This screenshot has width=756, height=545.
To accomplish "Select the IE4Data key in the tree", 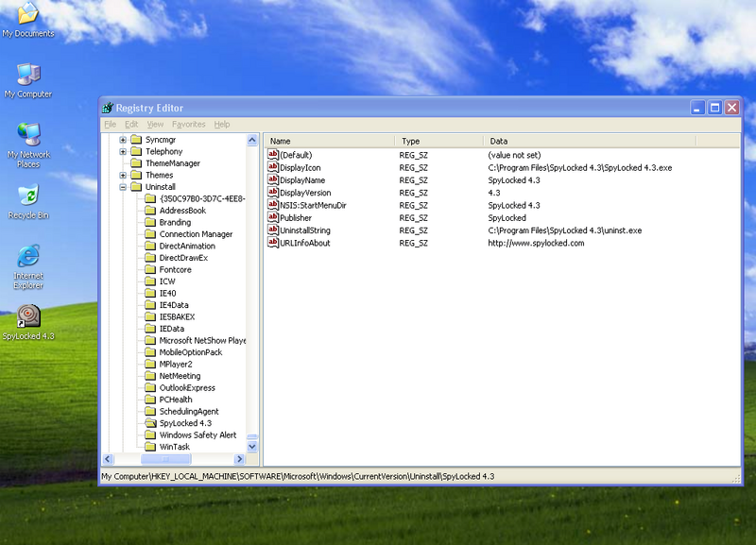I will tap(174, 305).
